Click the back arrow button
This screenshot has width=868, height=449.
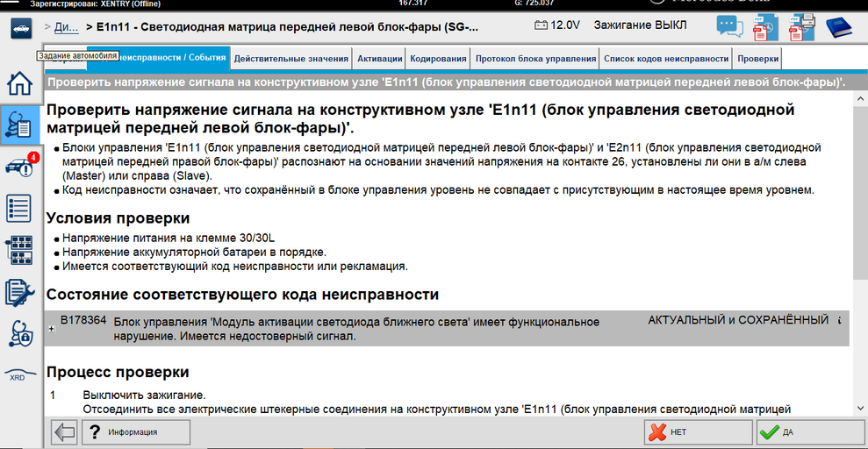(x=64, y=431)
